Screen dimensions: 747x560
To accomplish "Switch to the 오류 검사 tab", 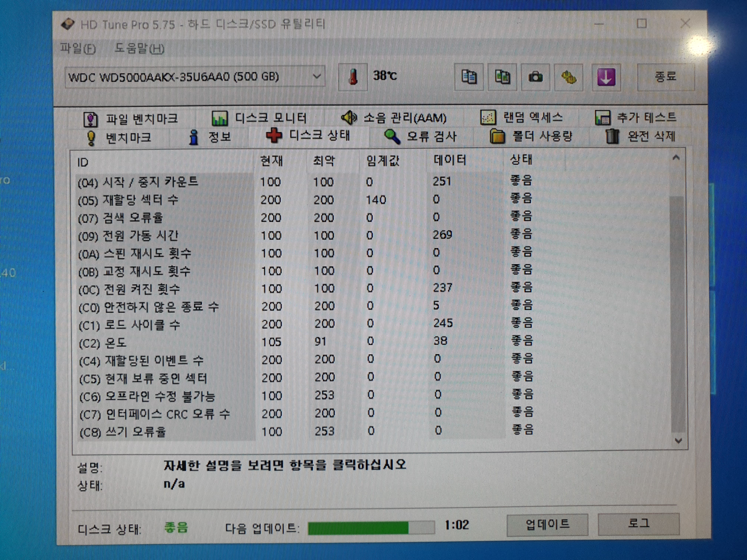I will click(420, 136).
